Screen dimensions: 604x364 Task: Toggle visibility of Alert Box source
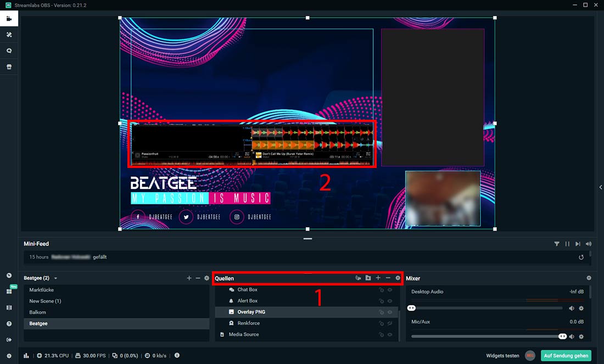coord(390,301)
